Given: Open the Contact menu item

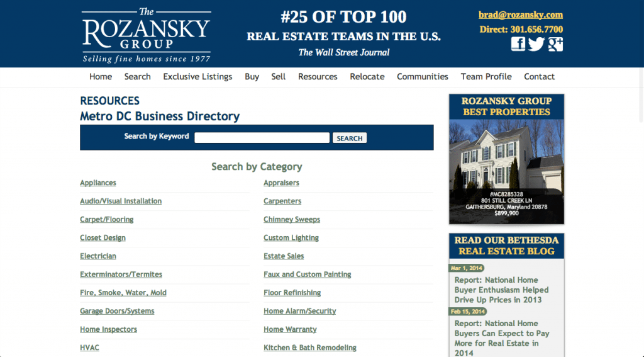Looking at the screenshot, I should pos(539,77).
